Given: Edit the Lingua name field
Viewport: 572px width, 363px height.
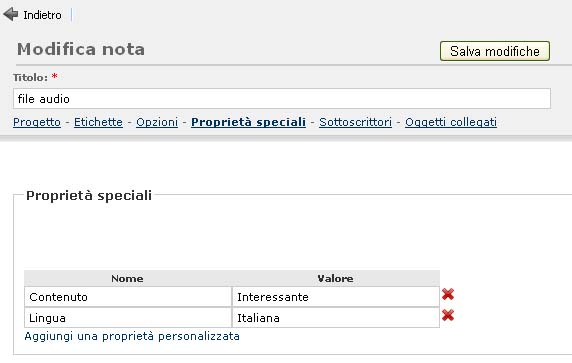Looking at the screenshot, I should pos(128,318).
